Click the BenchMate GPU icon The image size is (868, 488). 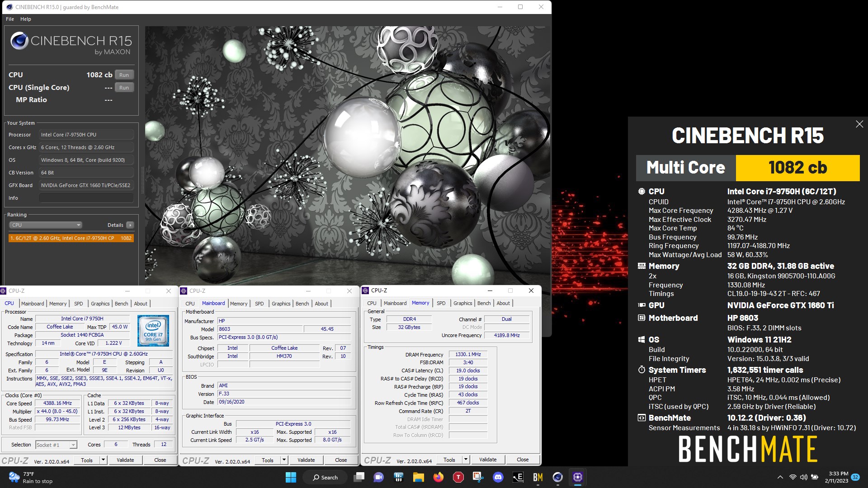pyautogui.click(x=642, y=305)
